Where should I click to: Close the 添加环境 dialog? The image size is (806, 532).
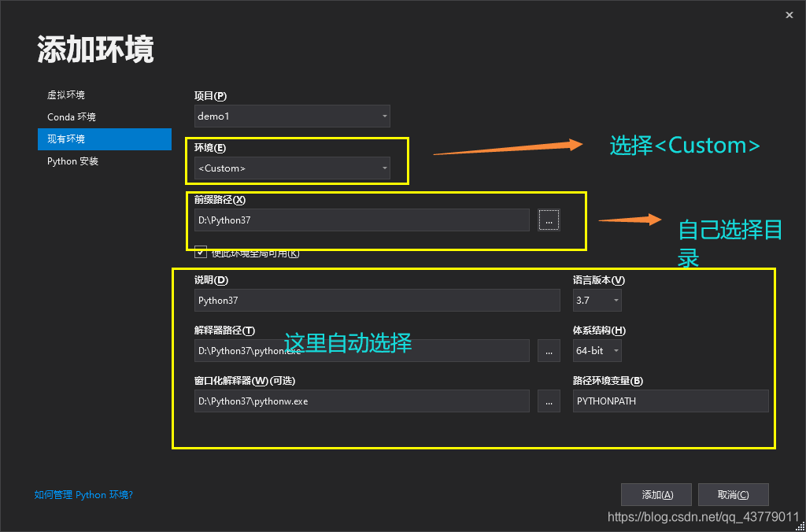click(789, 14)
